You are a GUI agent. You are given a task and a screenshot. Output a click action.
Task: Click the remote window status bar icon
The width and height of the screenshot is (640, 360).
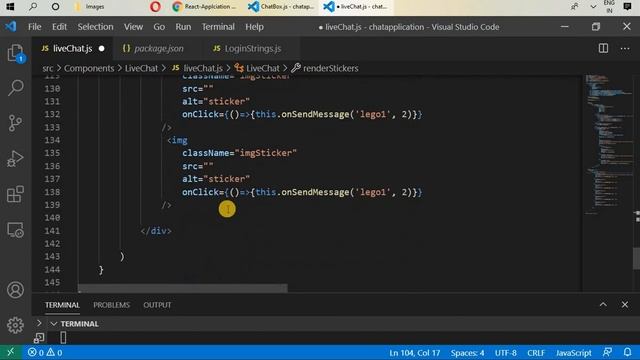[10, 352]
